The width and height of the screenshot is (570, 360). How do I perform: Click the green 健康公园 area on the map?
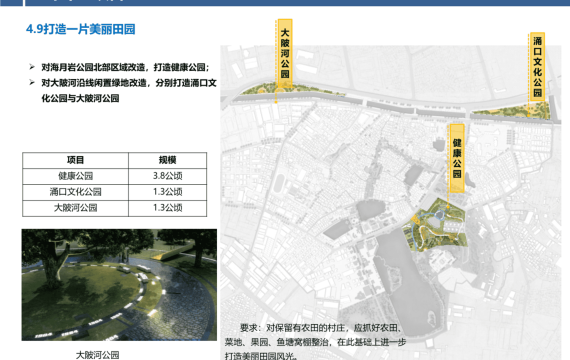(435, 225)
